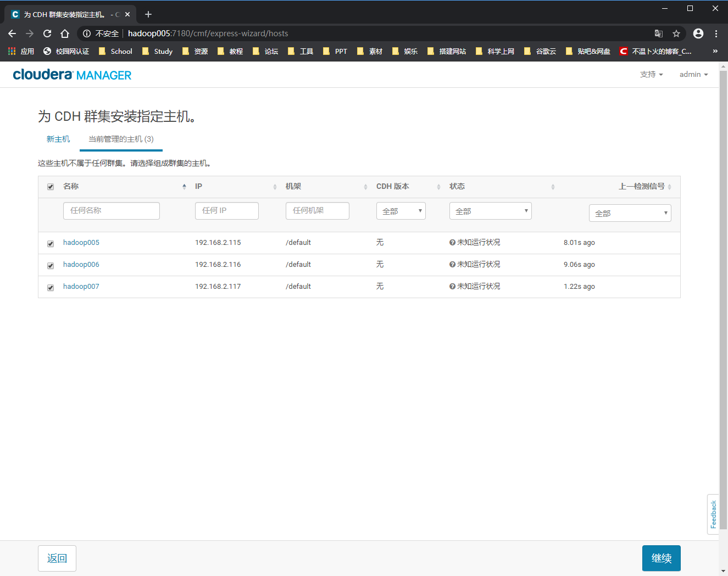Sort table by 机架 column

[x=327, y=187]
